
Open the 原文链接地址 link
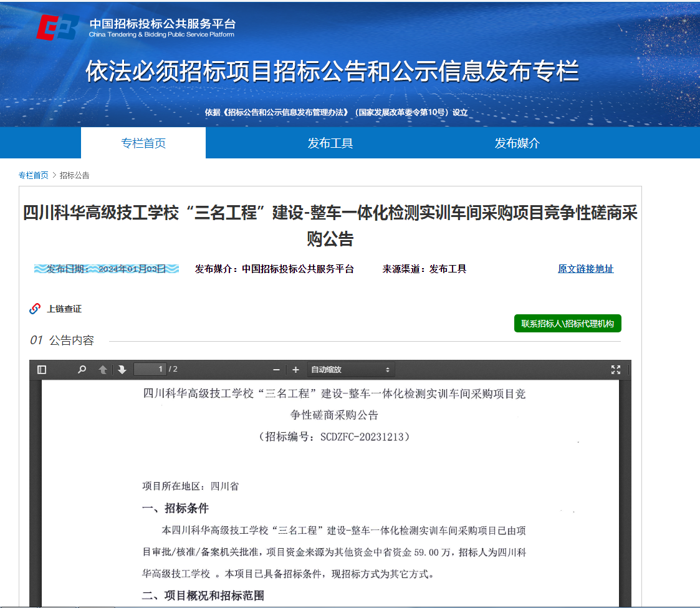pyautogui.click(x=586, y=269)
